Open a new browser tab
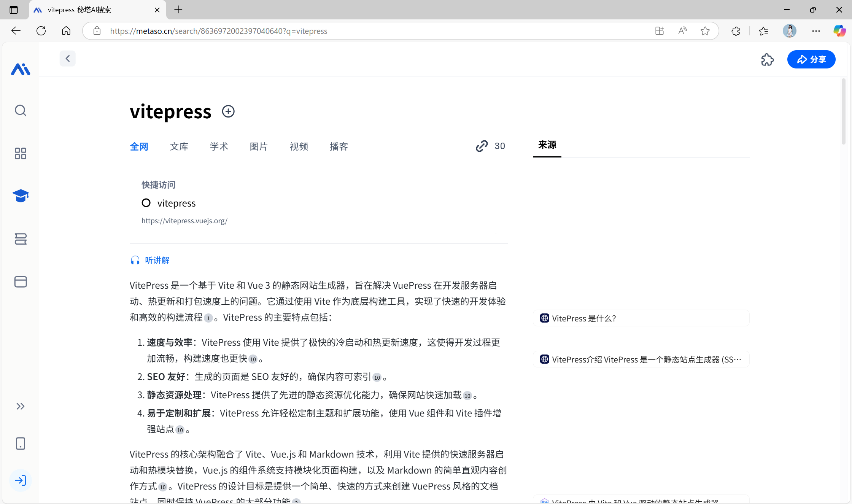The width and height of the screenshot is (852, 504). click(178, 10)
